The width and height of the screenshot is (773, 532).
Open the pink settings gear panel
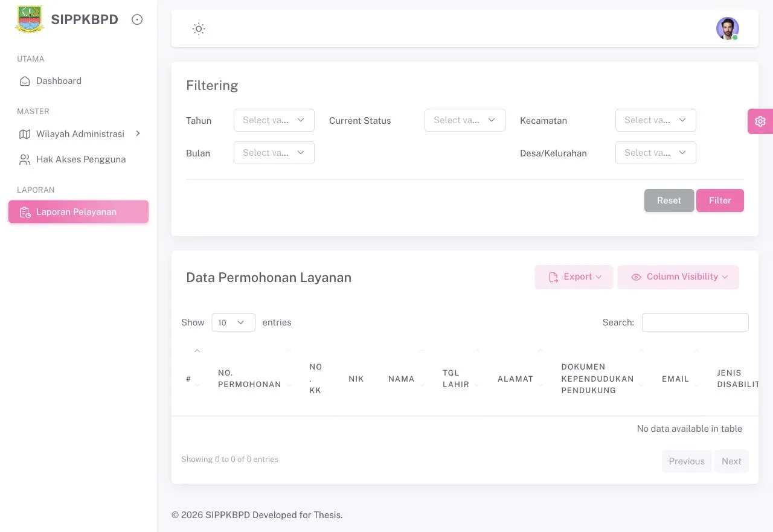pos(760,121)
